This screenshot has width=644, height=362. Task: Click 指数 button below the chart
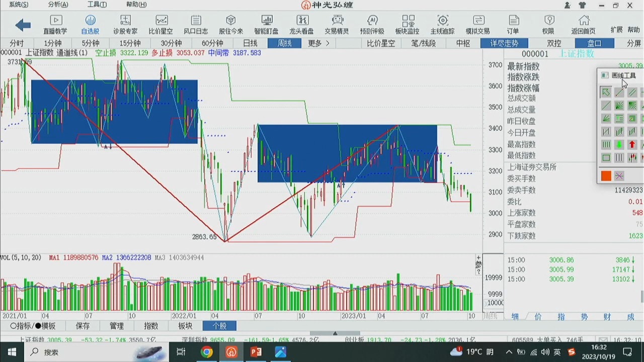click(151, 326)
